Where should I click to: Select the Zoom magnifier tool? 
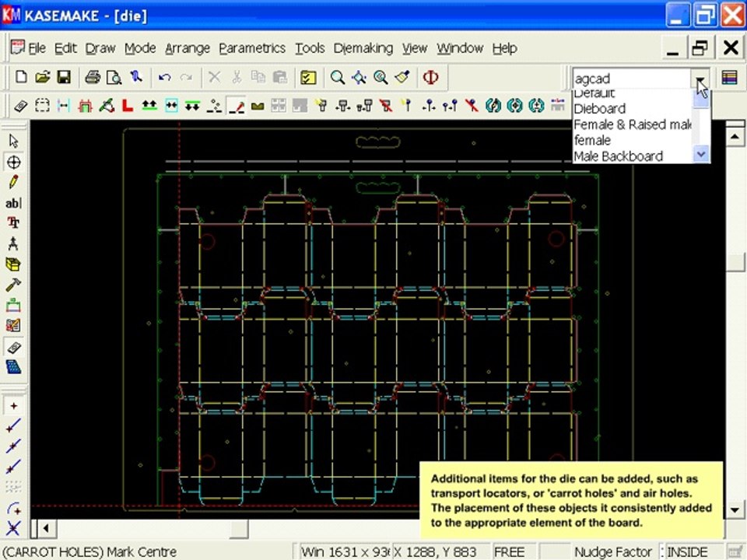click(x=338, y=77)
